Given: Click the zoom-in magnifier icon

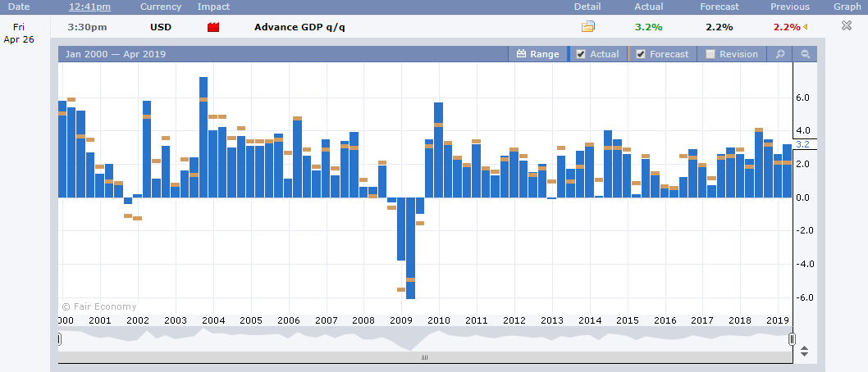Looking at the screenshot, I should pos(780,54).
